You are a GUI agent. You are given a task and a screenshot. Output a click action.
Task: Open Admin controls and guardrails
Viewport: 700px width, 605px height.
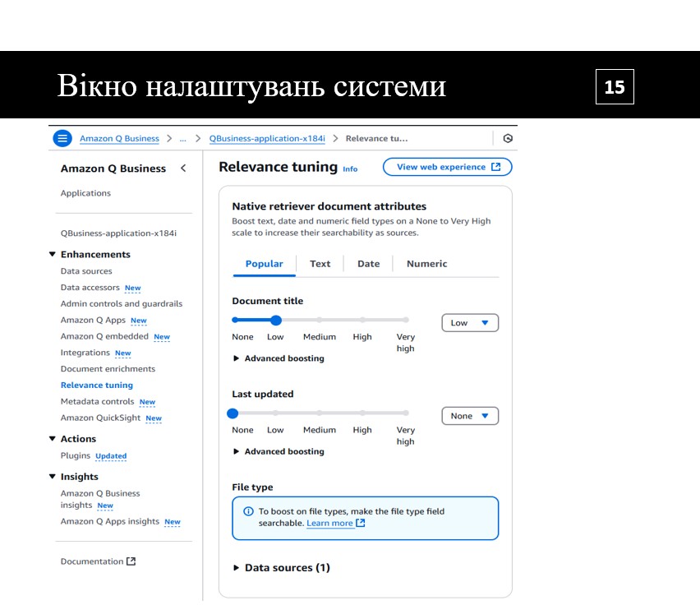(122, 303)
